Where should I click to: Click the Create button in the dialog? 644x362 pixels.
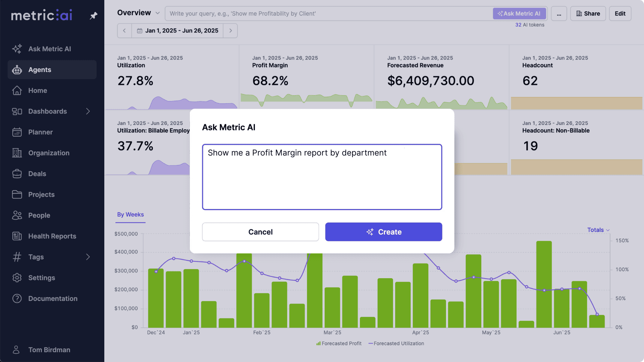(x=383, y=232)
